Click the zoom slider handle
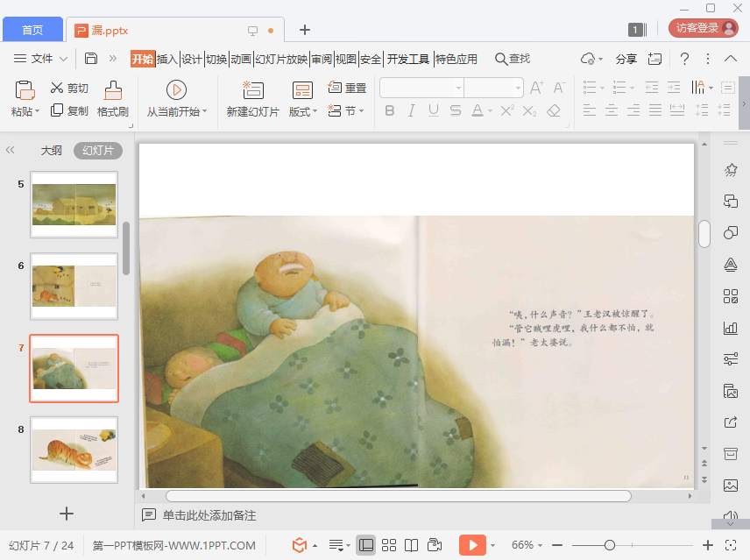Screen dimensions: 750x560 (610, 545)
